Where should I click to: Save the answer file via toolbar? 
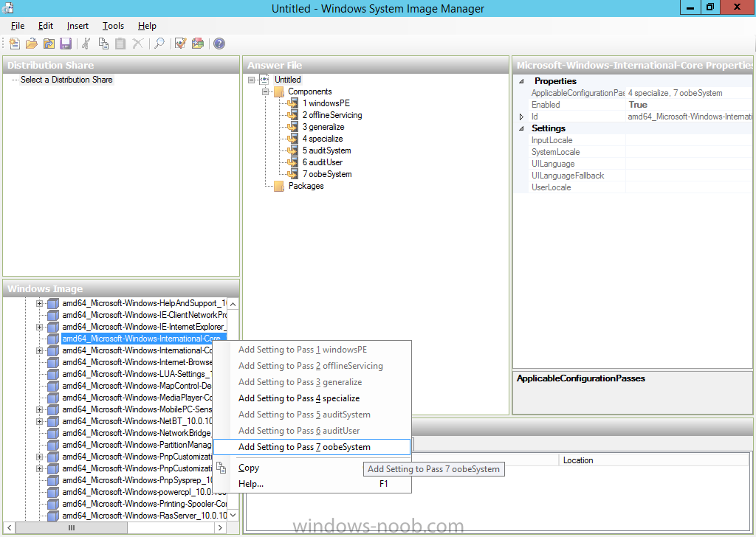(66, 44)
